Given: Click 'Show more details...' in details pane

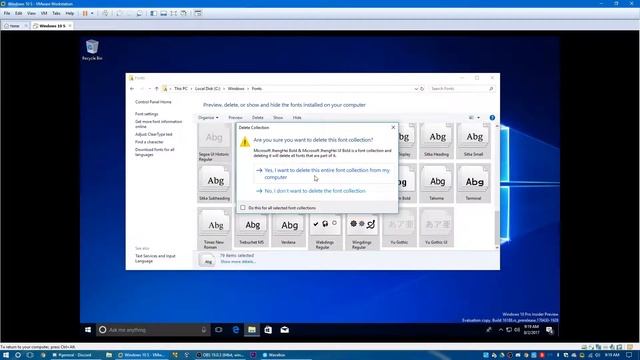Looking at the screenshot, I should pyautogui.click(x=238, y=262).
